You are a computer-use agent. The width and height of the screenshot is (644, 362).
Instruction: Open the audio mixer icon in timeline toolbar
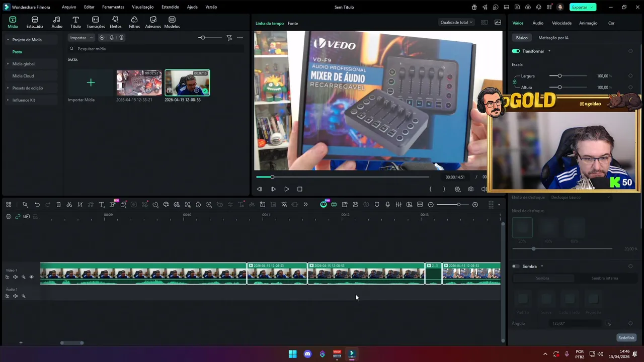398,205
